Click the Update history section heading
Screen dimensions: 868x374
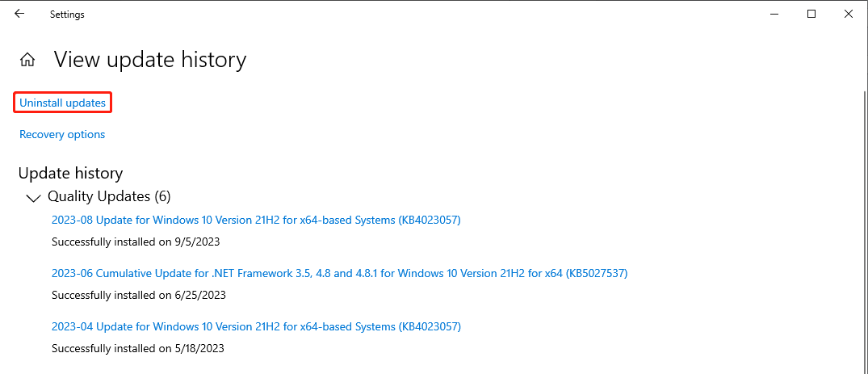tap(70, 173)
